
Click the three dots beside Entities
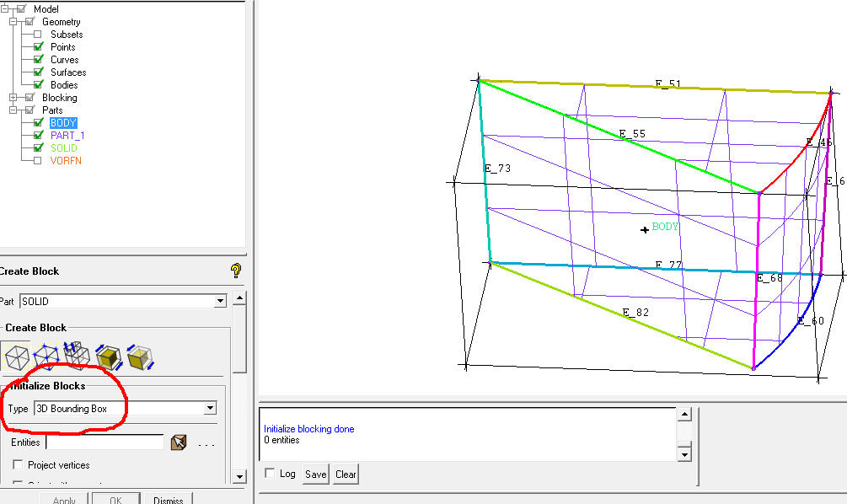click(206, 444)
